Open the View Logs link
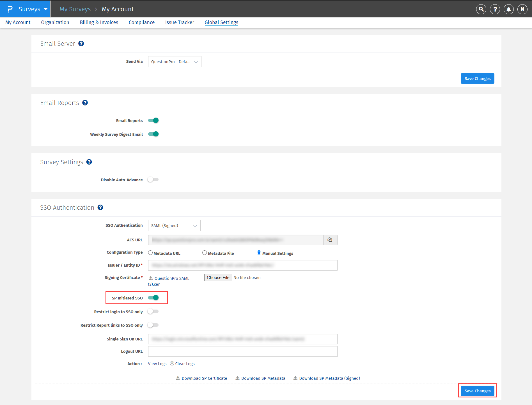 coord(157,364)
